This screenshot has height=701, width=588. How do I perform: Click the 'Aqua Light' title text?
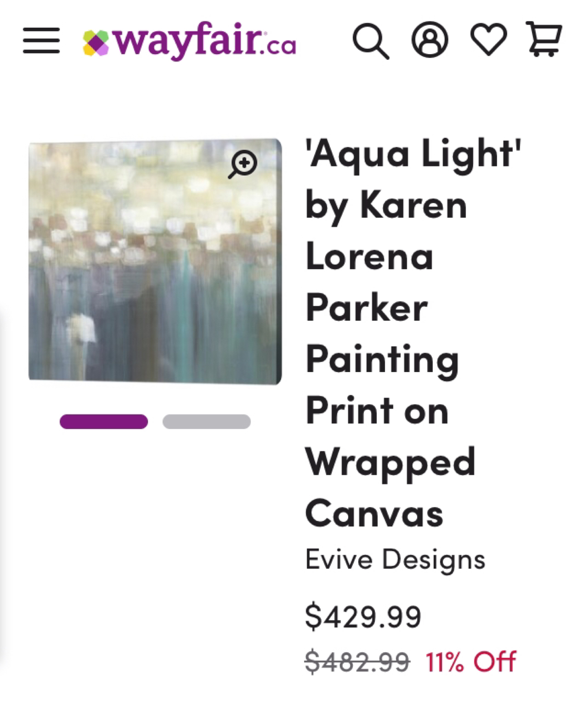413,154
